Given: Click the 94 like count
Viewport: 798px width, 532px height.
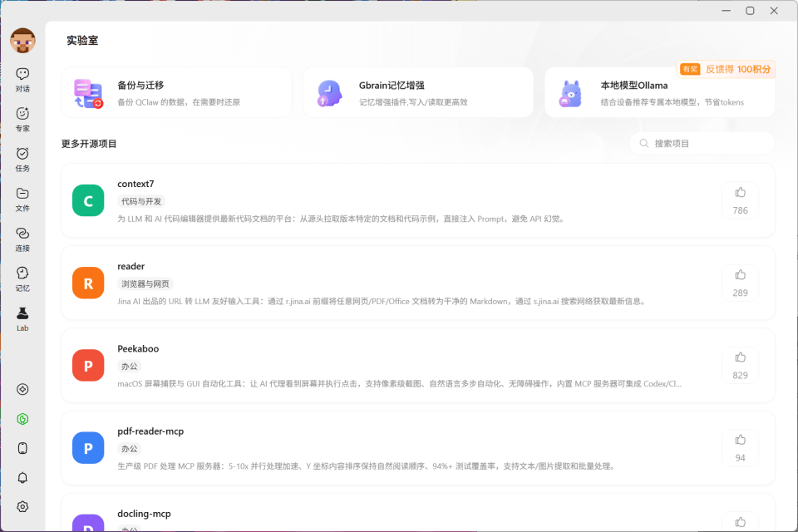Looking at the screenshot, I should coord(740,458).
